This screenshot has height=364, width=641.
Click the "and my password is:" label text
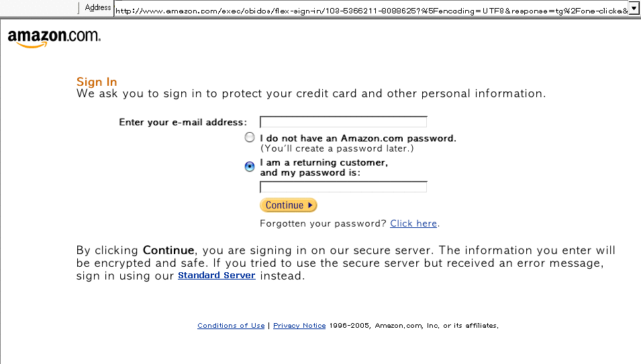pyautogui.click(x=310, y=173)
